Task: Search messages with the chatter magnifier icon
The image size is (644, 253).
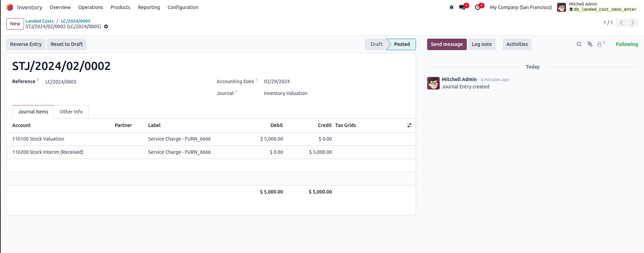Action: click(x=579, y=44)
